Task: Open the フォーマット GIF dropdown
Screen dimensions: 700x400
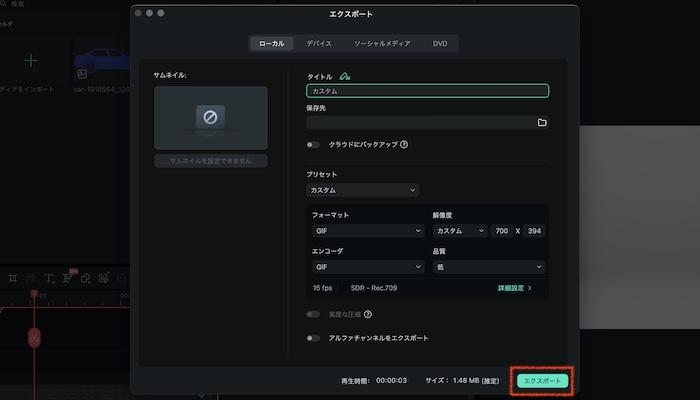Action: click(368, 231)
